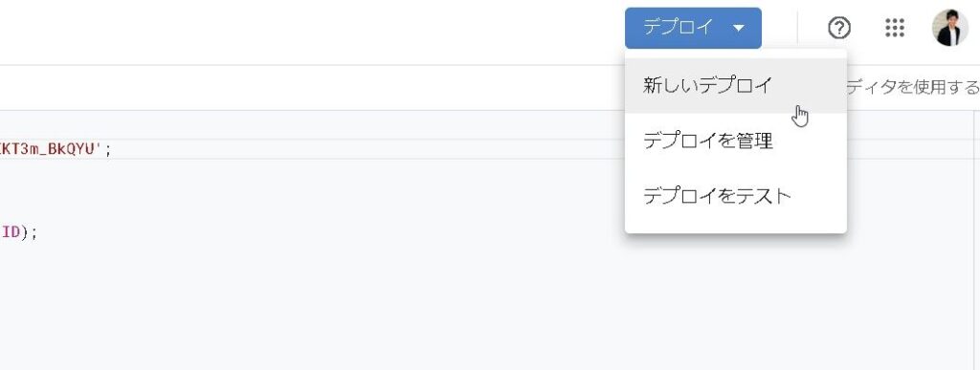Viewport: 980px width, 370px height.
Task: Click empty editor area below the ID); line
Action: tap(313, 299)
